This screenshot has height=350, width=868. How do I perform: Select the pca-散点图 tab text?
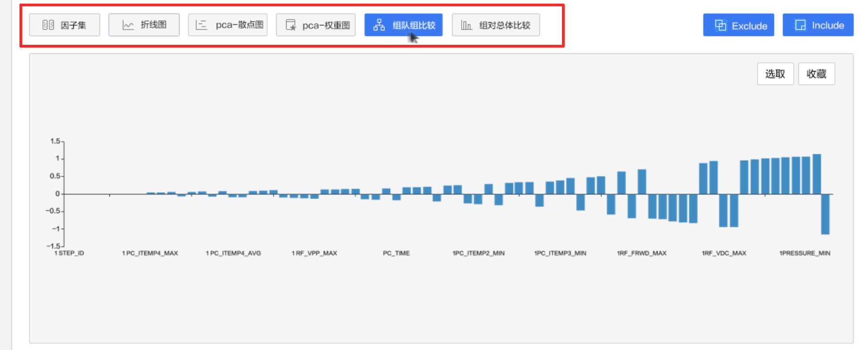pyautogui.click(x=239, y=25)
